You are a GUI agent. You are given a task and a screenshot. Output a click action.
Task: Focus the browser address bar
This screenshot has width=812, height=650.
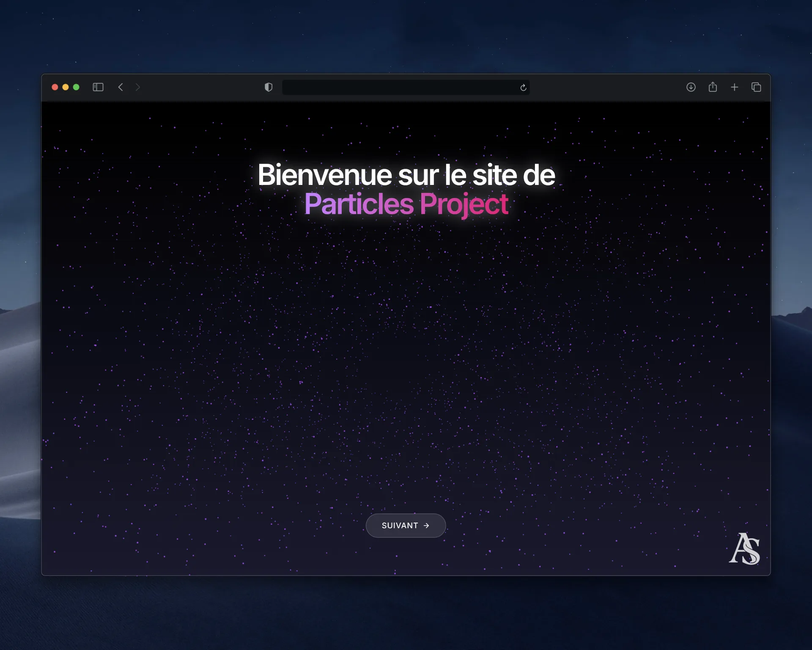point(406,87)
